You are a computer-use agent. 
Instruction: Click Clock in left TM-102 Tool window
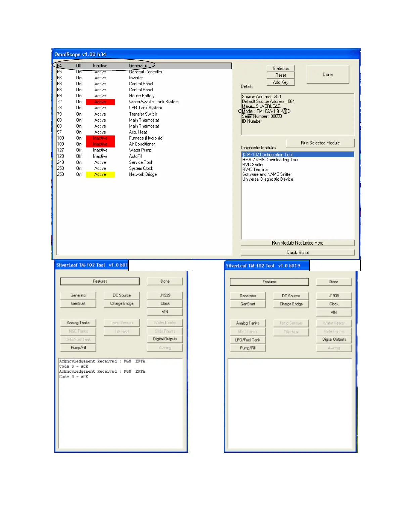165,303
